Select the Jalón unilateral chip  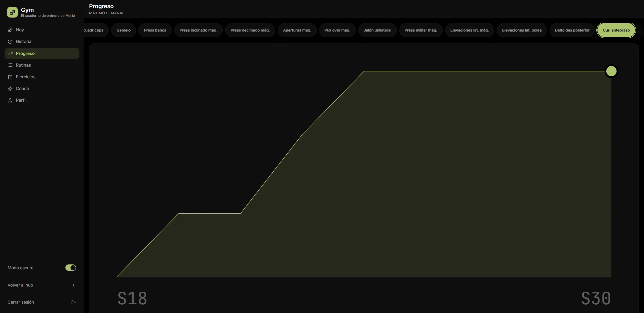[x=377, y=30]
